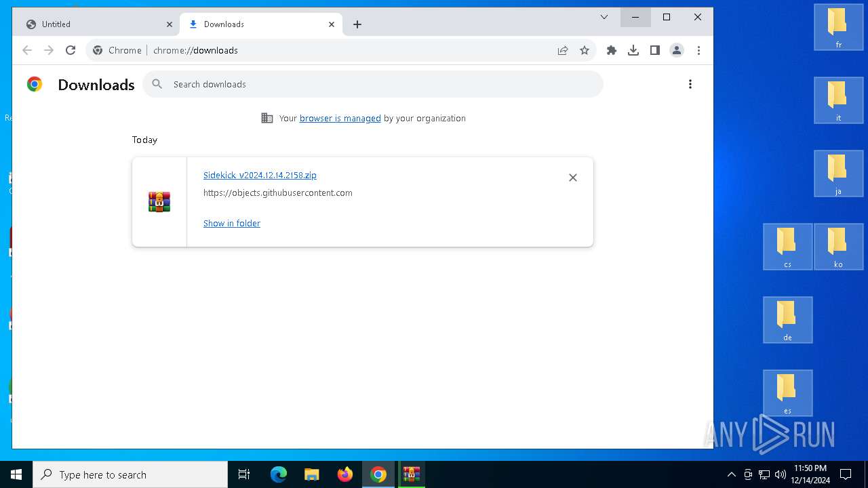Show hidden system tray icons
Image resolution: width=868 pixels, height=488 pixels.
(731, 474)
